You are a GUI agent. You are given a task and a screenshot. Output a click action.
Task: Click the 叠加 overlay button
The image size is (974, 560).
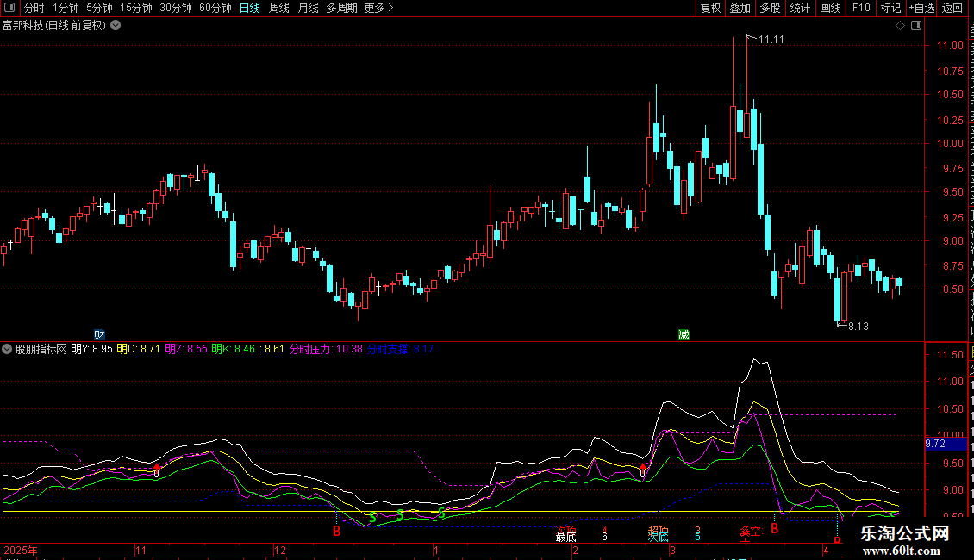740,8
